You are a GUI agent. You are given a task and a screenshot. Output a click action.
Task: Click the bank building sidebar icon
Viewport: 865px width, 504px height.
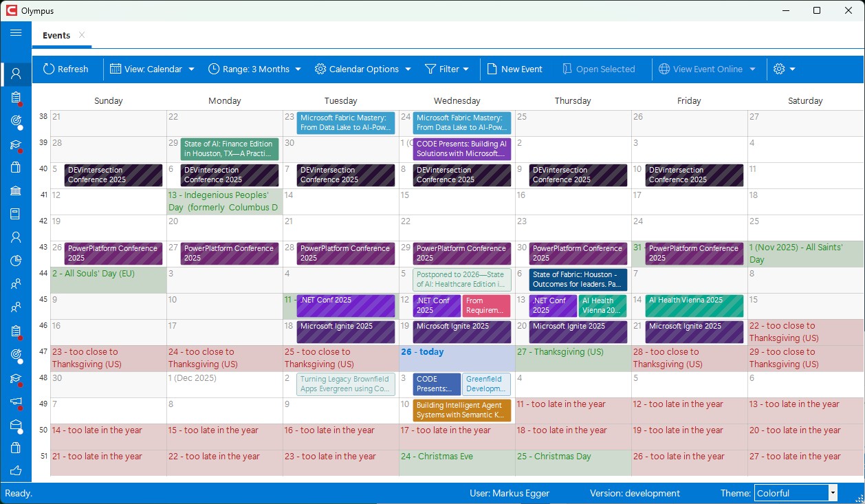tap(16, 190)
